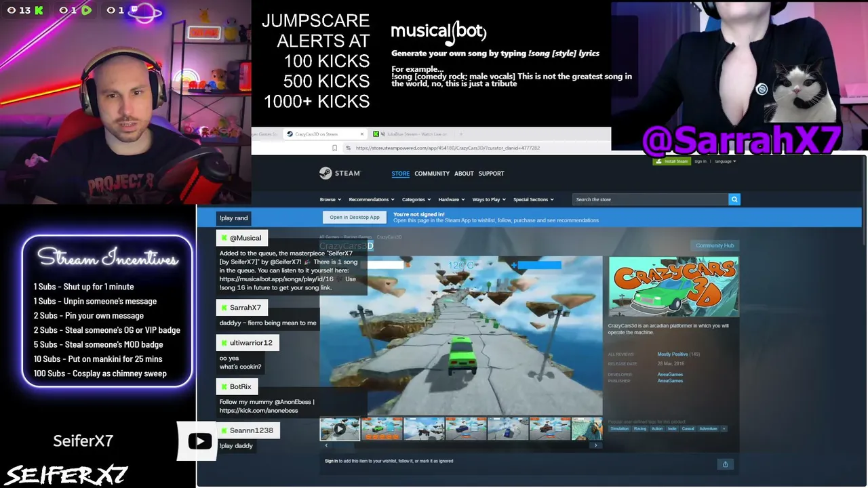Open the Community Hub button
Screen dimensions: 868x488
(715, 245)
